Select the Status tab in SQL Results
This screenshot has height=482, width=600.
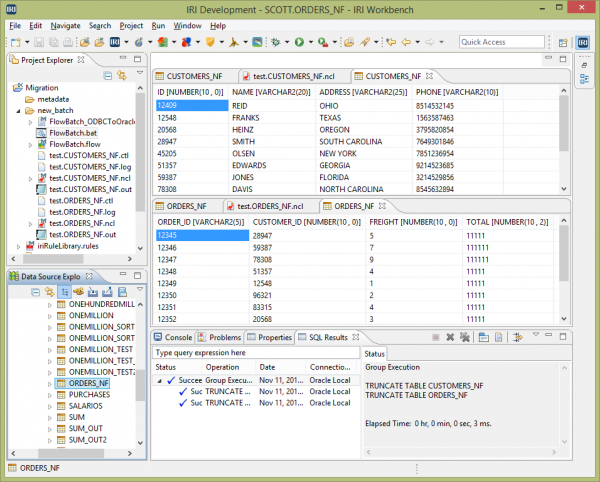coord(374,354)
